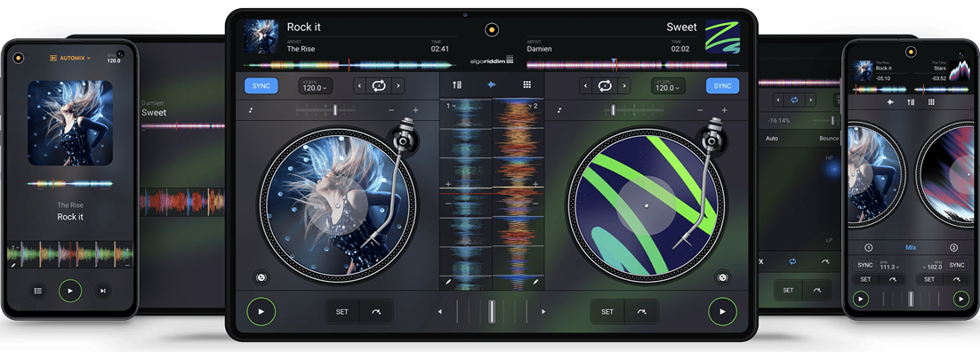Screen dimensions: 980x352
Task: Nudge right deck tempo down with minus
Action: tap(701, 110)
